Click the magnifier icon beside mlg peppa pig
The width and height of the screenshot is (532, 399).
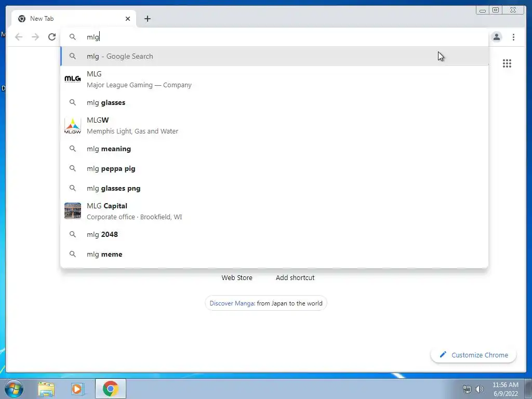[x=73, y=169]
